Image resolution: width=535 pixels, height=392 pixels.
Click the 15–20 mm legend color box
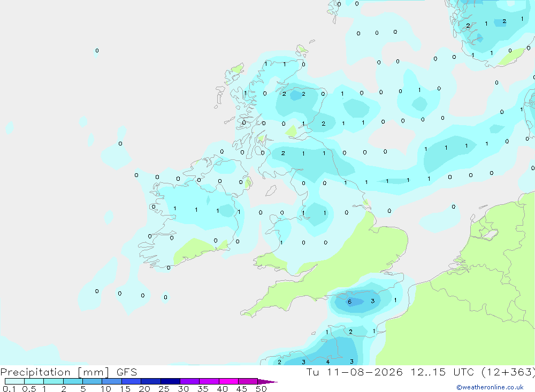(132, 381)
